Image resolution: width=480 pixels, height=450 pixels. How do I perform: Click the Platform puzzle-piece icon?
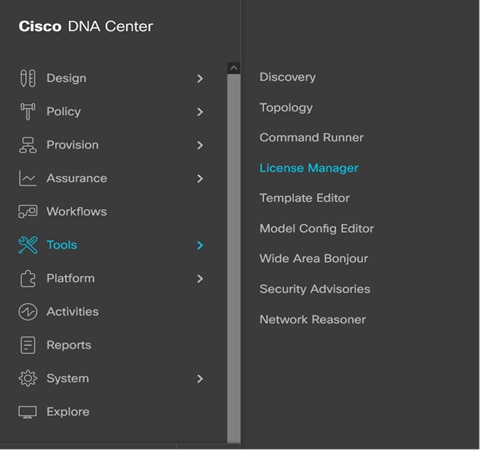point(28,278)
